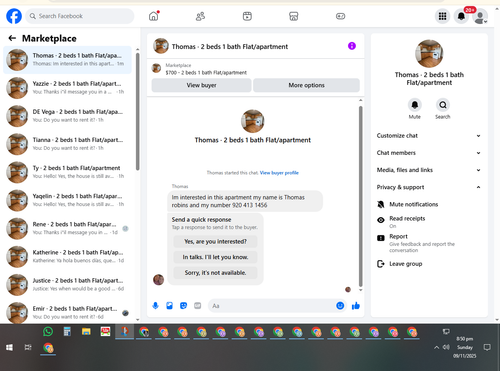Open Task View on the taskbar

click(x=28, y=348)
